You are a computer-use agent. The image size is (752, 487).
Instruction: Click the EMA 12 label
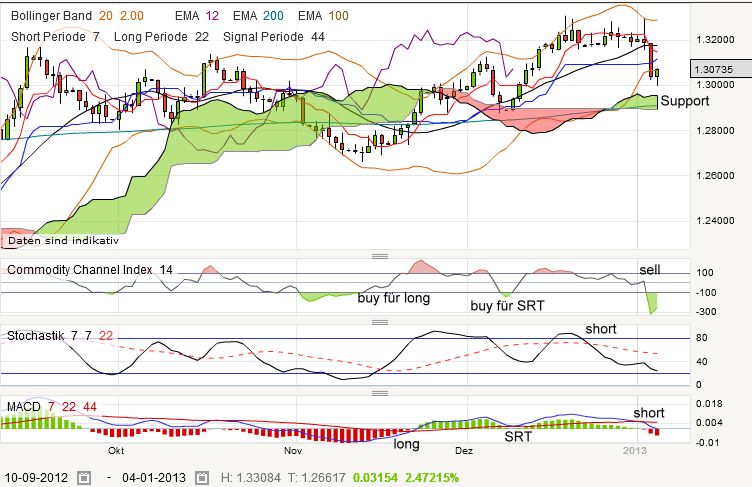[x=197, y=16]
